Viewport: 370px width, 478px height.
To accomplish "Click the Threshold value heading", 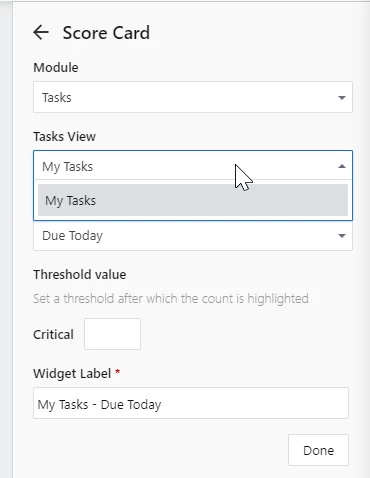I will tap(80, 274).
